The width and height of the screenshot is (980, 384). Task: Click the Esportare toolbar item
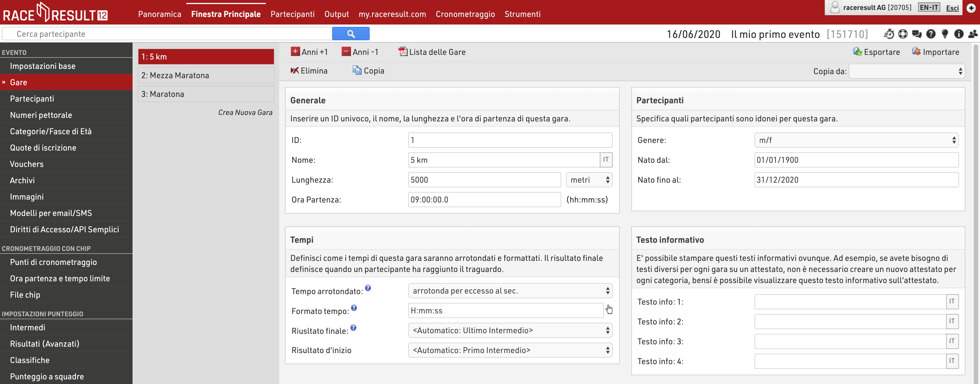pos(877,52)
